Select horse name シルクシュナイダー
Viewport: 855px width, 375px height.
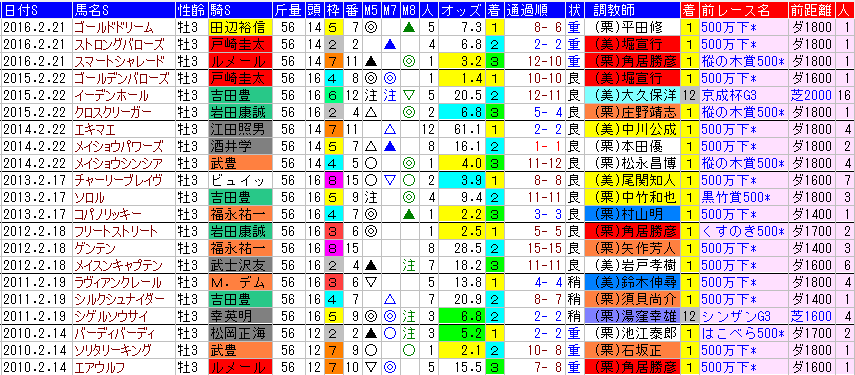click(x=118, y=300)
